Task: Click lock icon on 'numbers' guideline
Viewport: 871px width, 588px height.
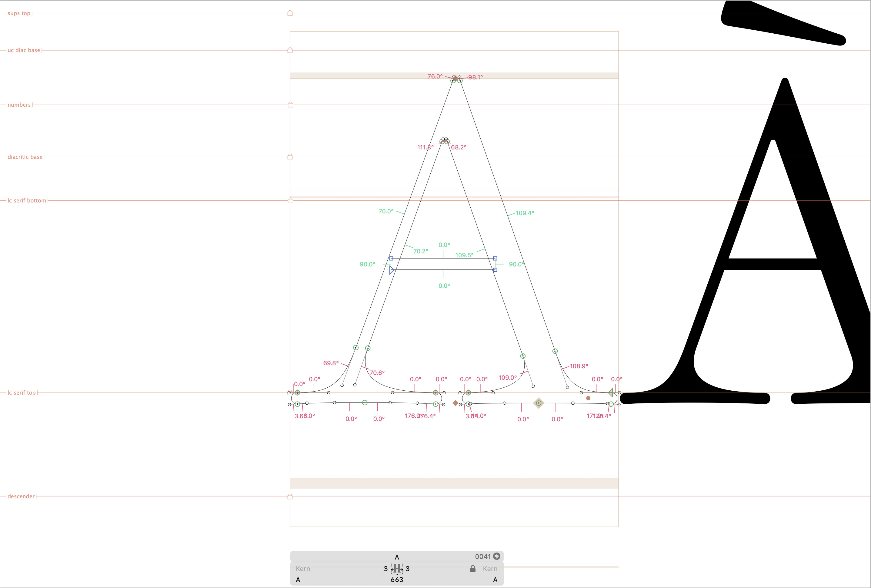Action: click(290, 105)
